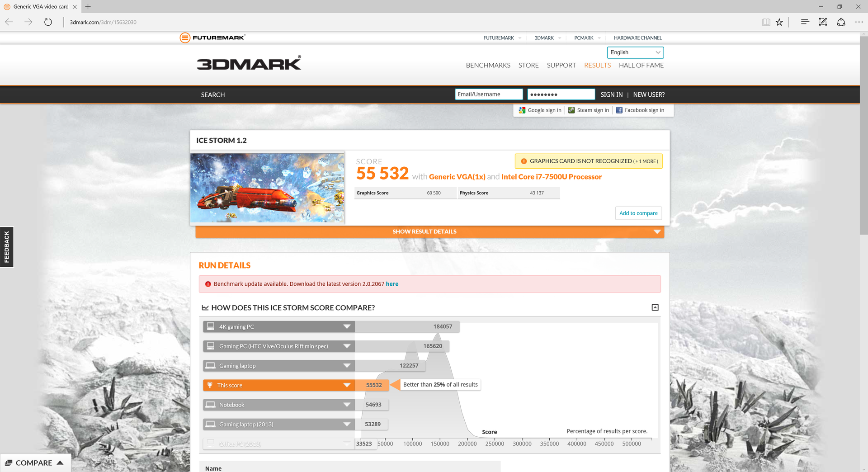Click the red benchmark update alert icon
This screenshot has width=868, height=472.
(208, 284)
